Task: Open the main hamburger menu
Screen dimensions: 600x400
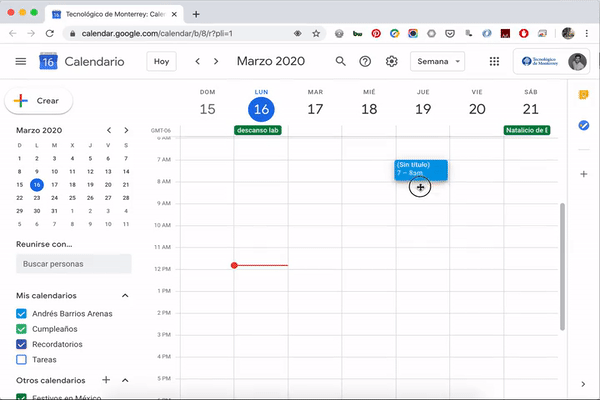Action: (x=21, y=61)
